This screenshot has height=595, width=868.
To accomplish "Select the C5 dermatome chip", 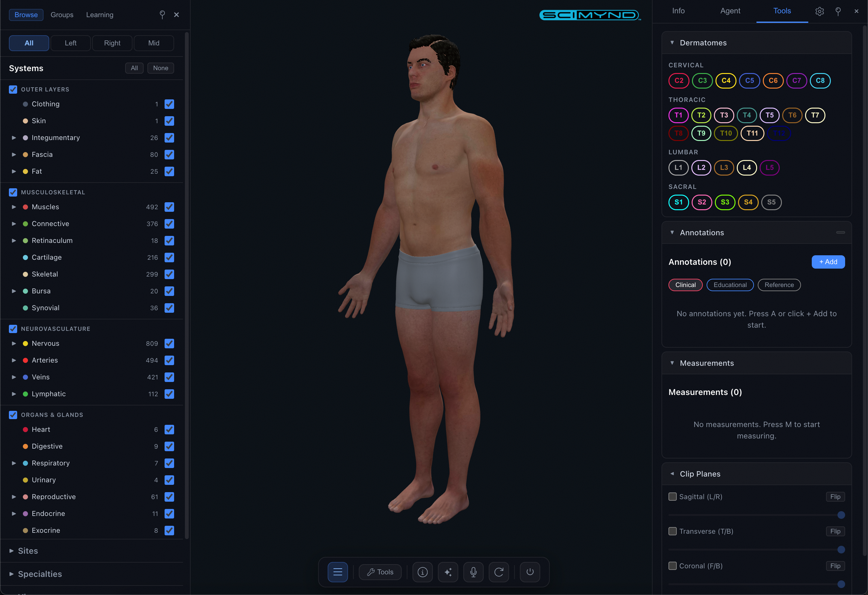I will [749, 81].
